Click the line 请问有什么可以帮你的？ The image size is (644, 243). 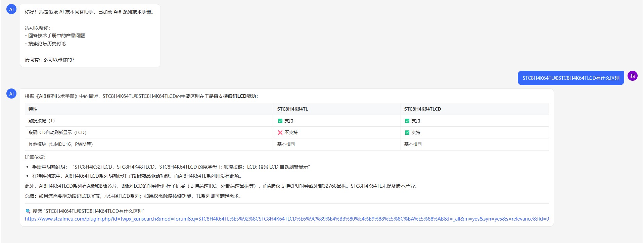50,60
